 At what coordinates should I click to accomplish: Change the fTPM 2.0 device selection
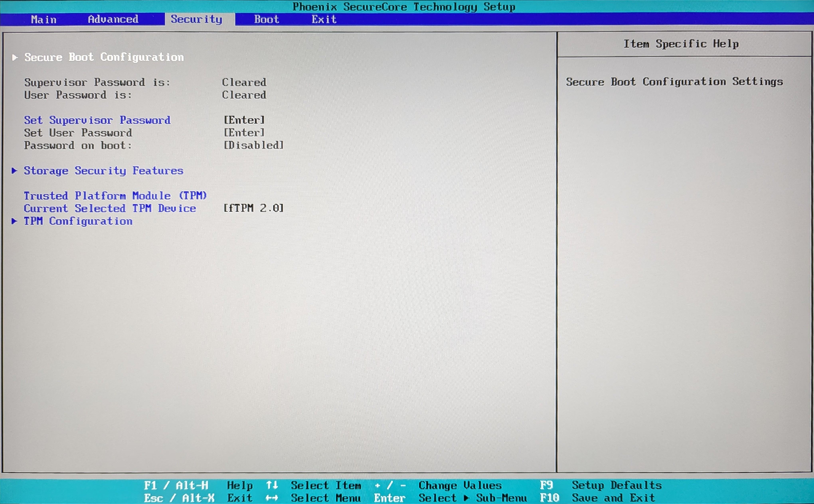tap(253, 208)
